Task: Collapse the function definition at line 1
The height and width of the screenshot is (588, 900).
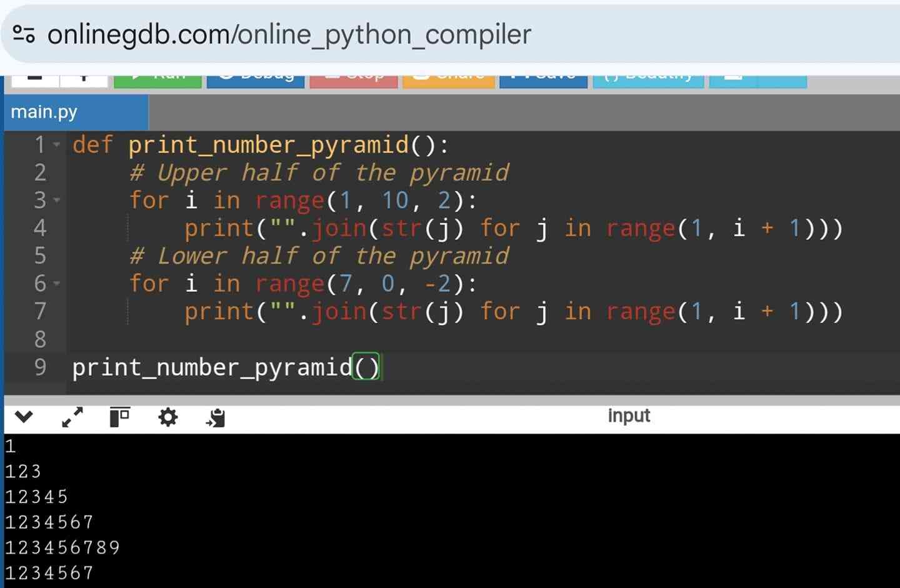Action: pyautogui.click(x=57, y=145)
